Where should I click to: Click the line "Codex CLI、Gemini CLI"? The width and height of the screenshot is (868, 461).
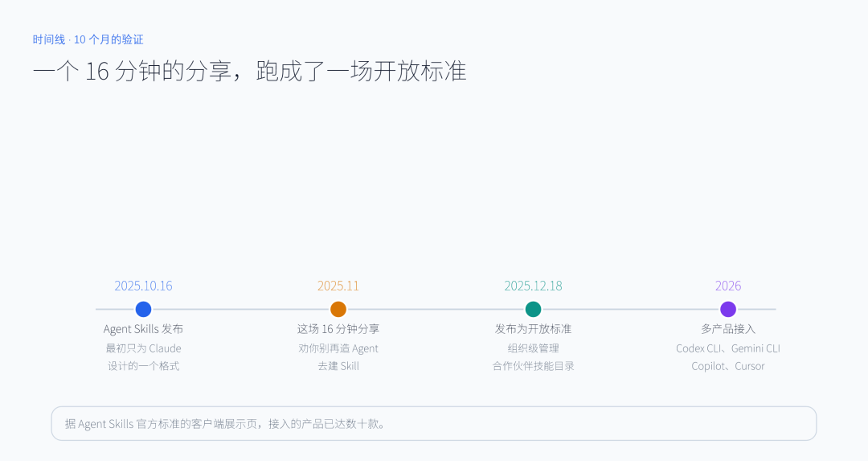728,348
